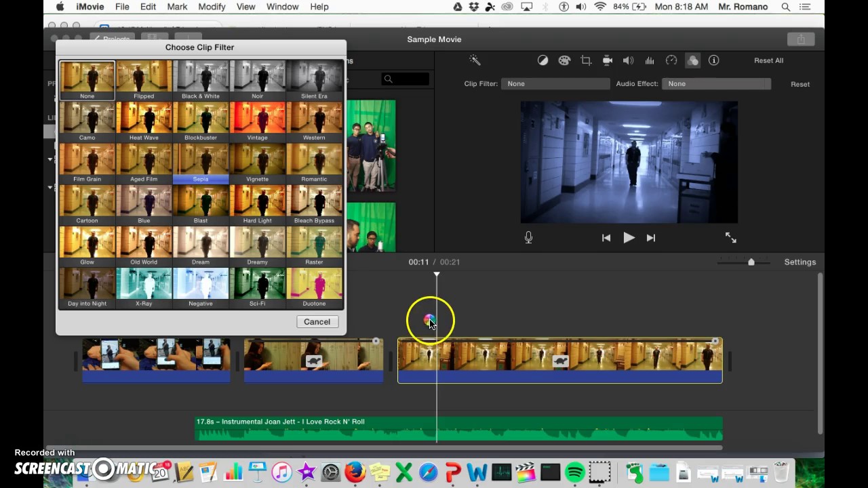Click the Reset All button
Viewport: 868px width, 488px height.
[768, 60]
